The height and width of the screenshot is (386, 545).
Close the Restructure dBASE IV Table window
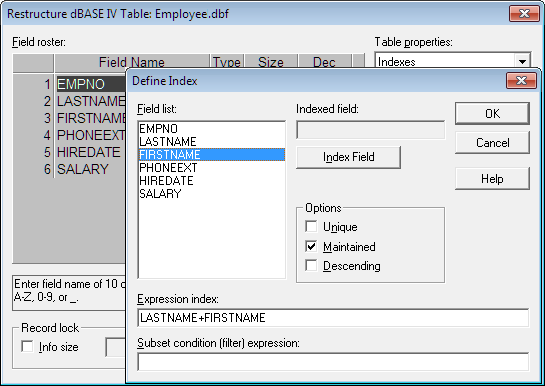pos(524,14)
